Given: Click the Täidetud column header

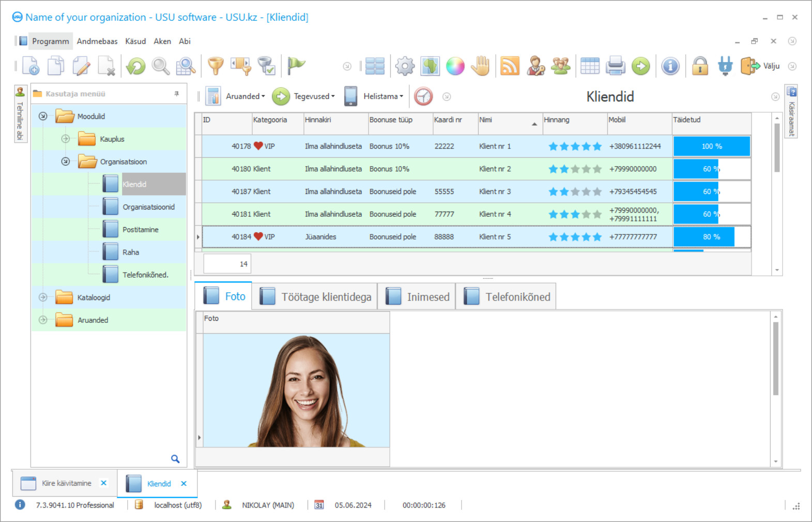Looking at the screenshot, I should tap(711, 123).
